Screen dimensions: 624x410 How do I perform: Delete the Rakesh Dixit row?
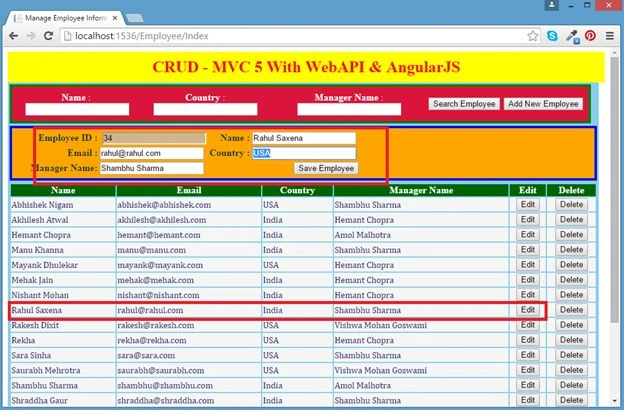[571, 325]
